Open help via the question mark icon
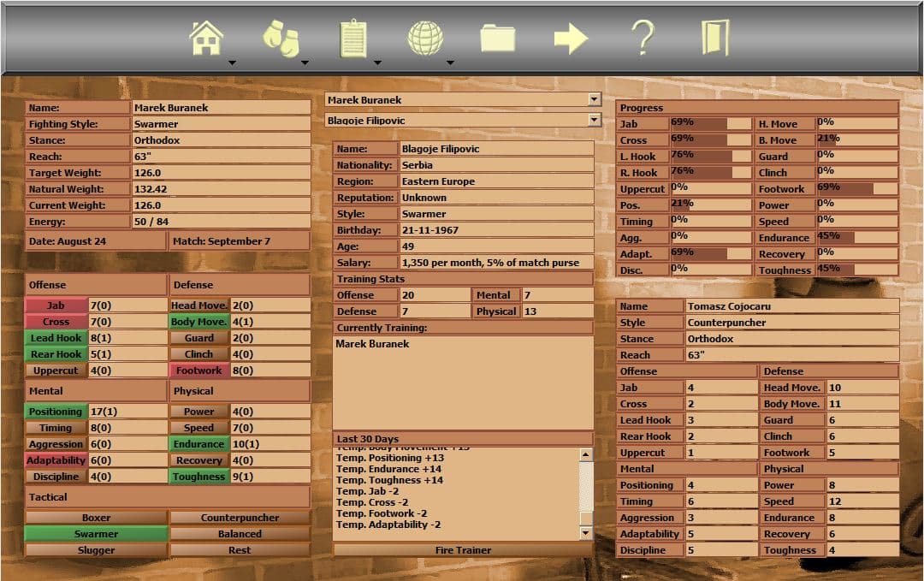Image resolution: width=924 pixels, height=581 pixels. pos(641,37)
